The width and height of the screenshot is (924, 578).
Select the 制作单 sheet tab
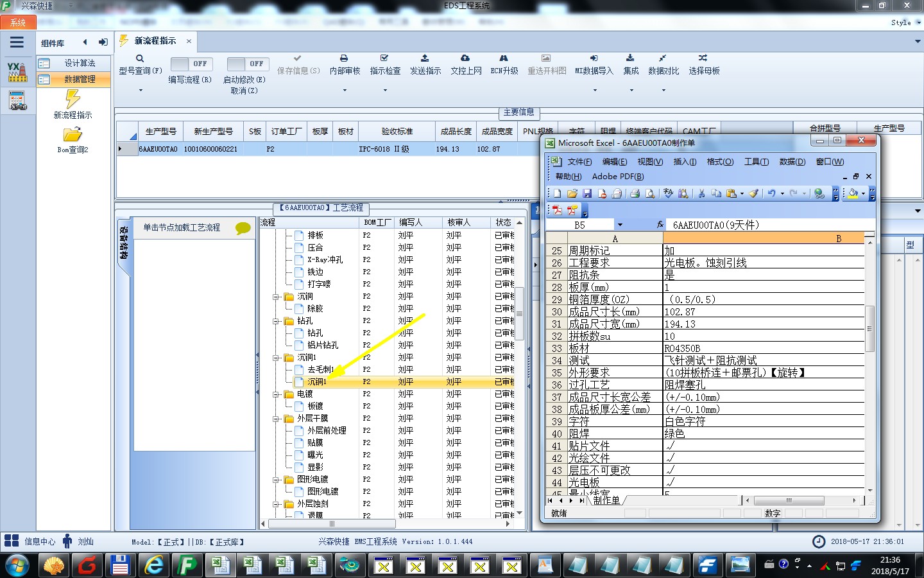[606, 500]
